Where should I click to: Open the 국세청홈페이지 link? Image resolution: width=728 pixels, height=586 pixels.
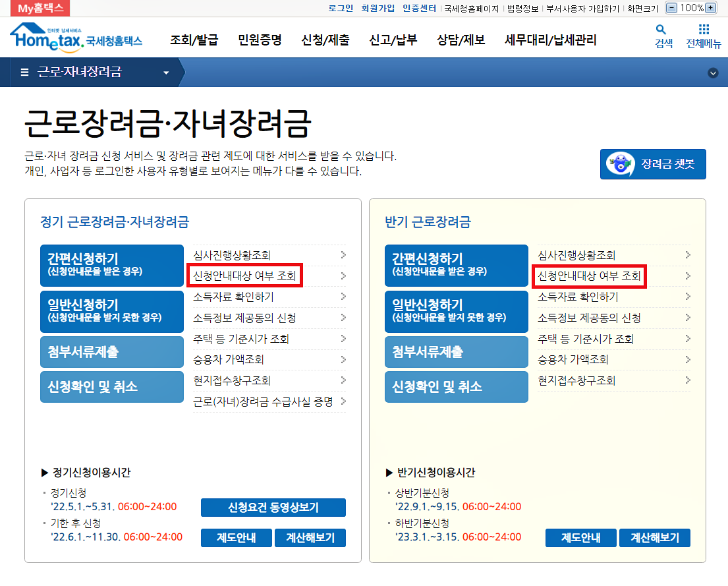point(471,9)
